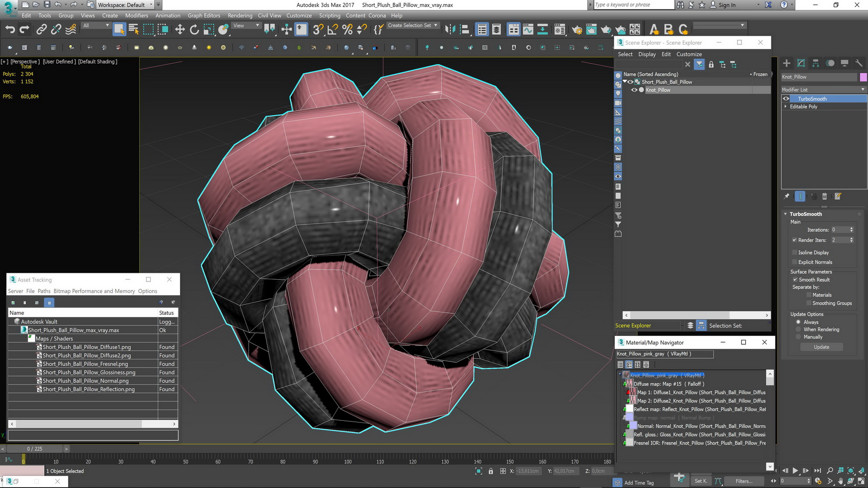Toggle the Angle Snap icon
This screenshot has width=868, height=488.
click(x=333, y=30)
